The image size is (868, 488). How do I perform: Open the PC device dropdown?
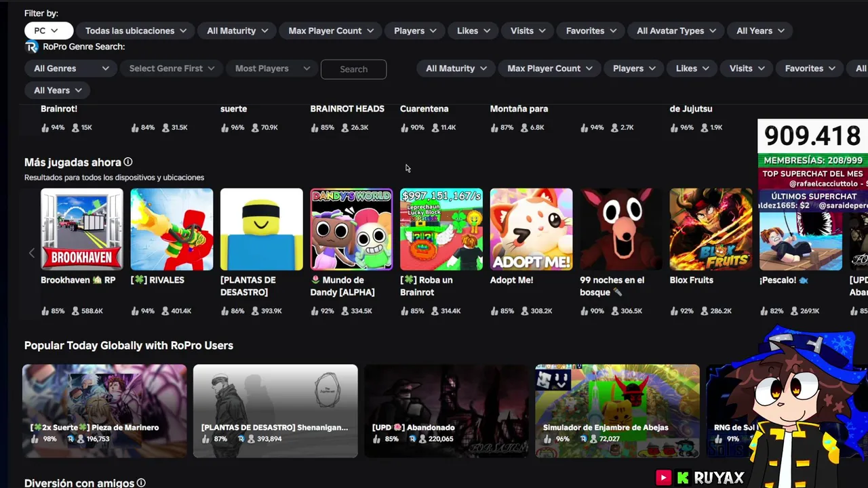pyautogui.click(x=49, y=30)
